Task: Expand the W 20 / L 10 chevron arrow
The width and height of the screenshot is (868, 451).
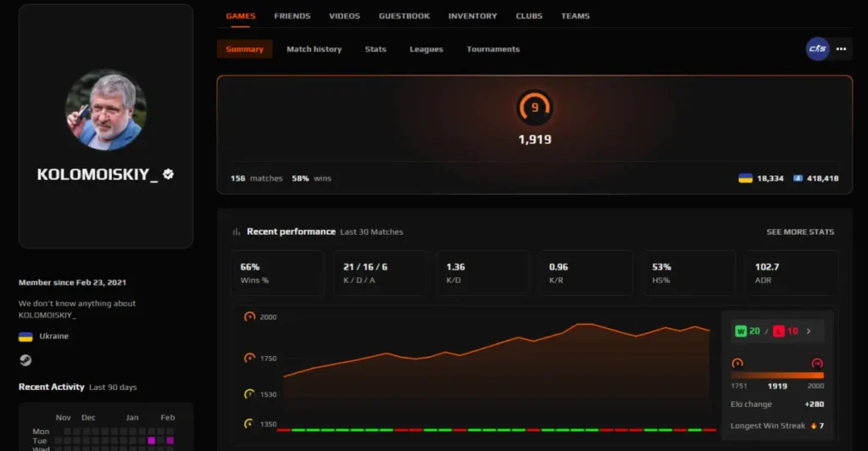Action: tap(808, 331)
